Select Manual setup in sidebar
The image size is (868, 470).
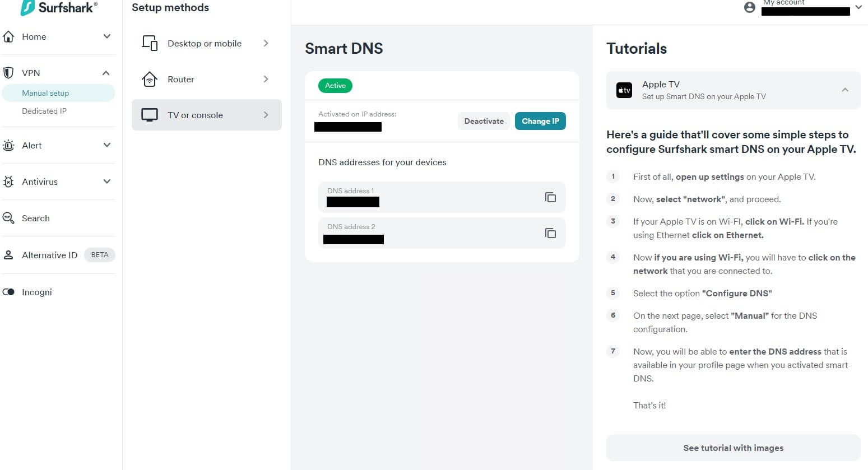58,93
